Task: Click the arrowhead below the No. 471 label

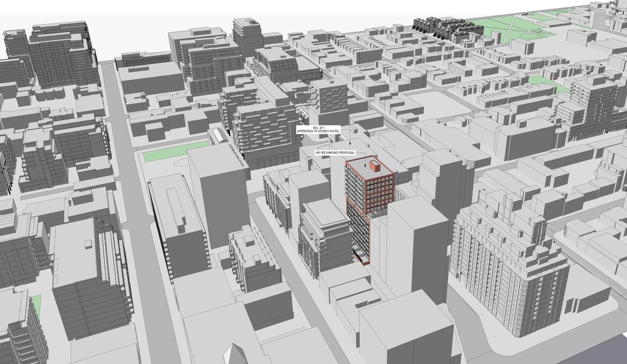Action: [x=350, y=143]
